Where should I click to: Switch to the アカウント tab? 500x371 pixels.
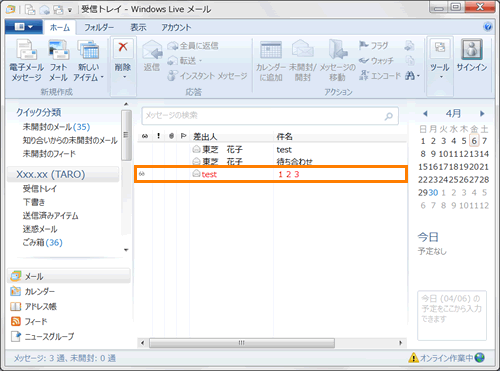176,27
